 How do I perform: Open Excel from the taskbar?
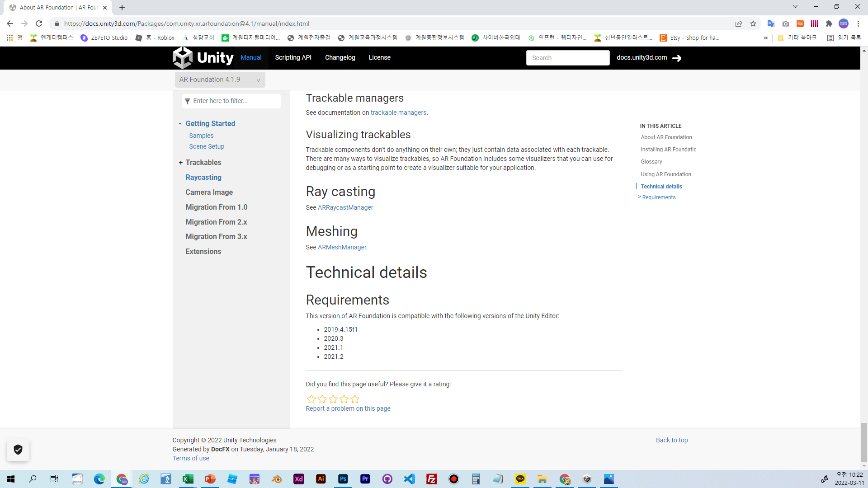click(188, 479)
